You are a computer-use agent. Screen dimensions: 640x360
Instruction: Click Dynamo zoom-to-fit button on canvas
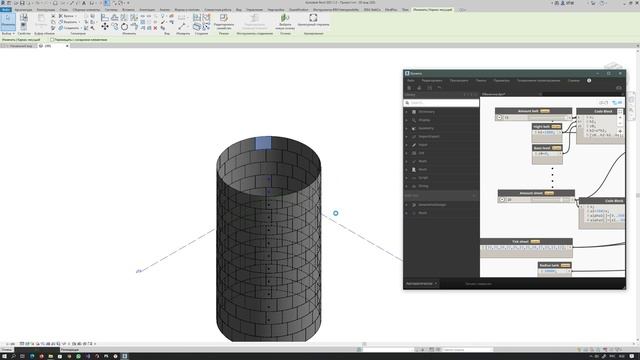[x=620, y=111]
